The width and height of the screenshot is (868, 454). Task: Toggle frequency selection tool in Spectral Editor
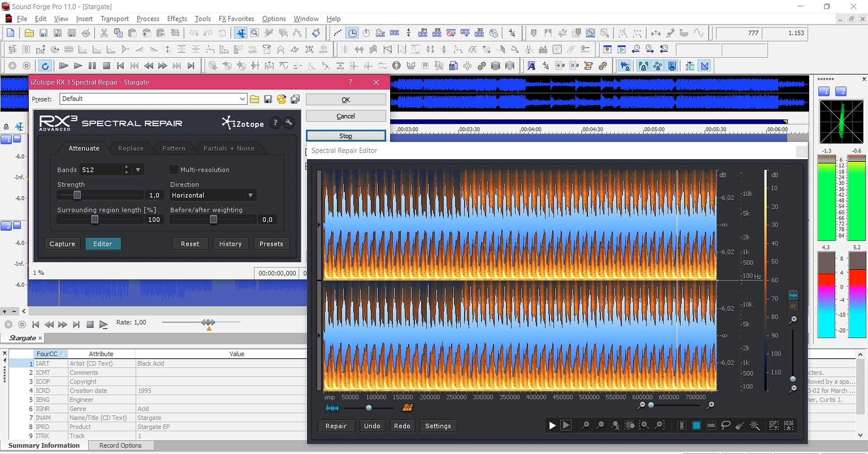711,426
